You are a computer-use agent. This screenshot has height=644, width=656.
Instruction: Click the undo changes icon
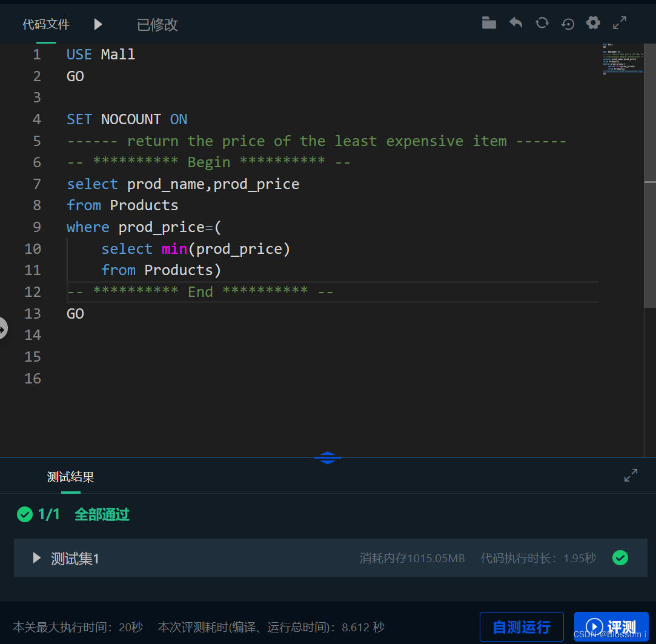(x=515, y=22)
